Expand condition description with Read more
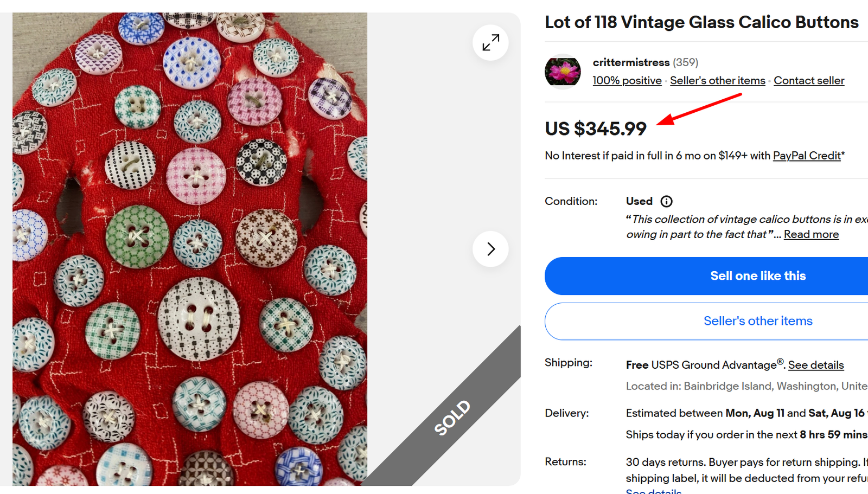The width and height of the screenshot is (868, 494). pos(811,234)
